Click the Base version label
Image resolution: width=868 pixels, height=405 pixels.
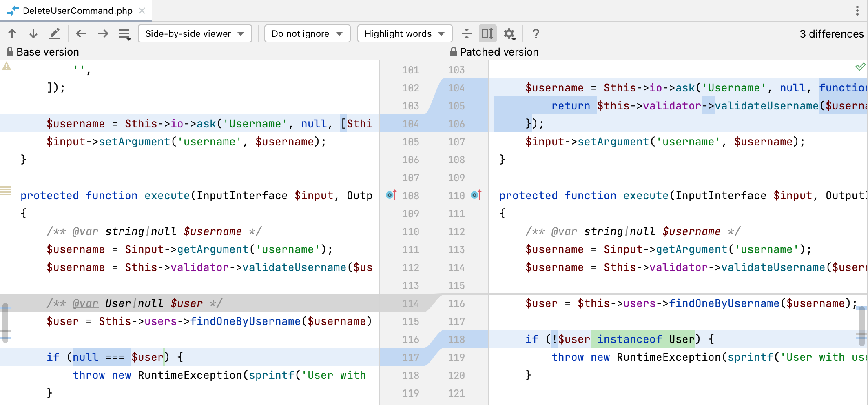(x=48, y=52)
